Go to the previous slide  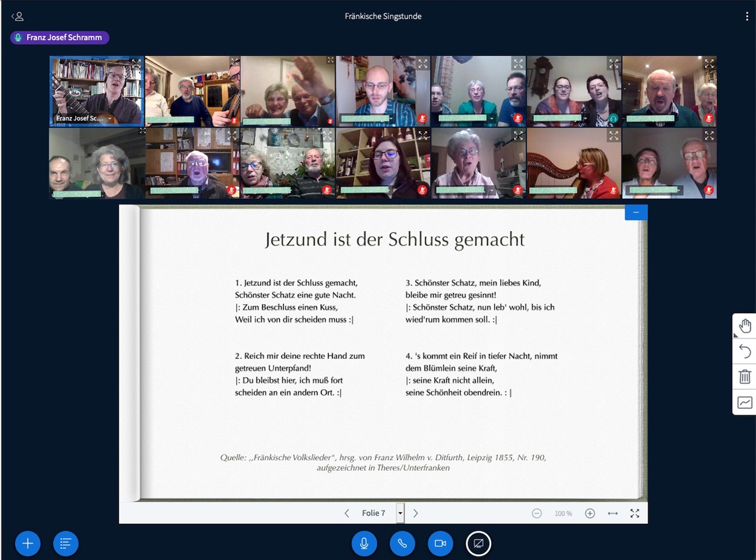point(347,513)
